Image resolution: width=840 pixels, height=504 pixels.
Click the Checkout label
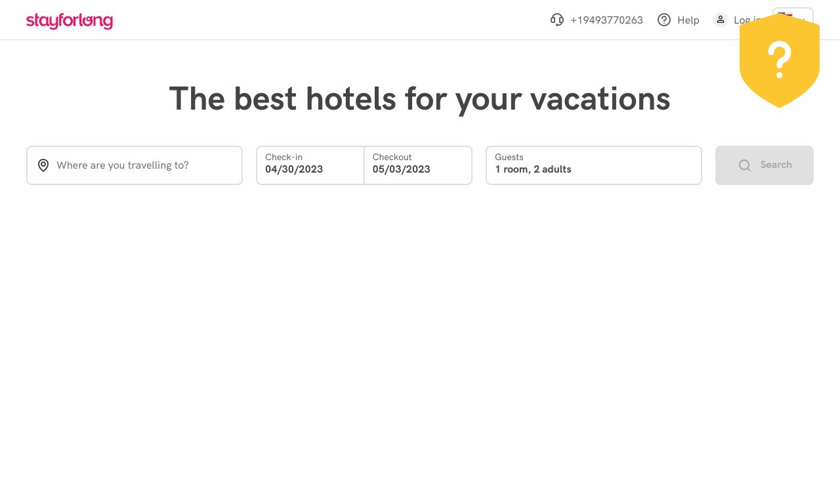(x=392, y=157)
